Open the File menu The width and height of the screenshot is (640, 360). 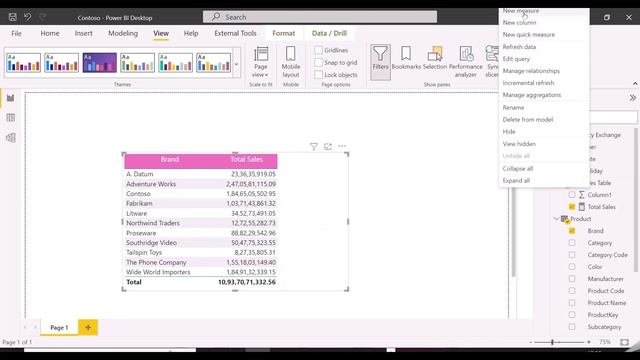pos(16,33)
